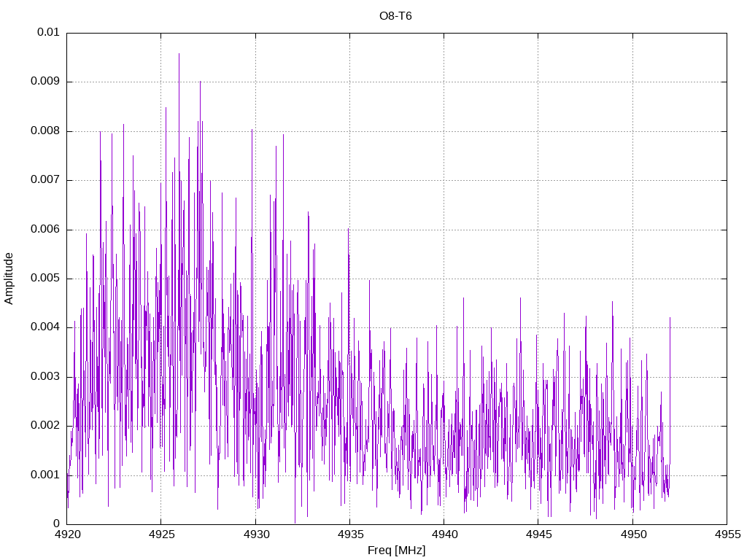This screenshot has height=560, width=747.
Task: Click y-axis tick value 0.01
Action: click(48, 32)
